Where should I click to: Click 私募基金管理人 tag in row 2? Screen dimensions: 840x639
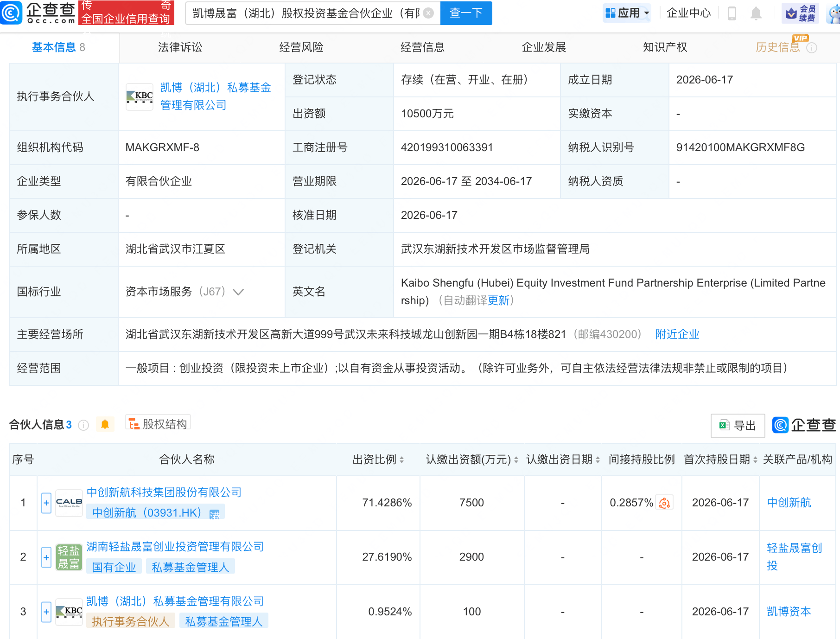(x=190, y=567)
